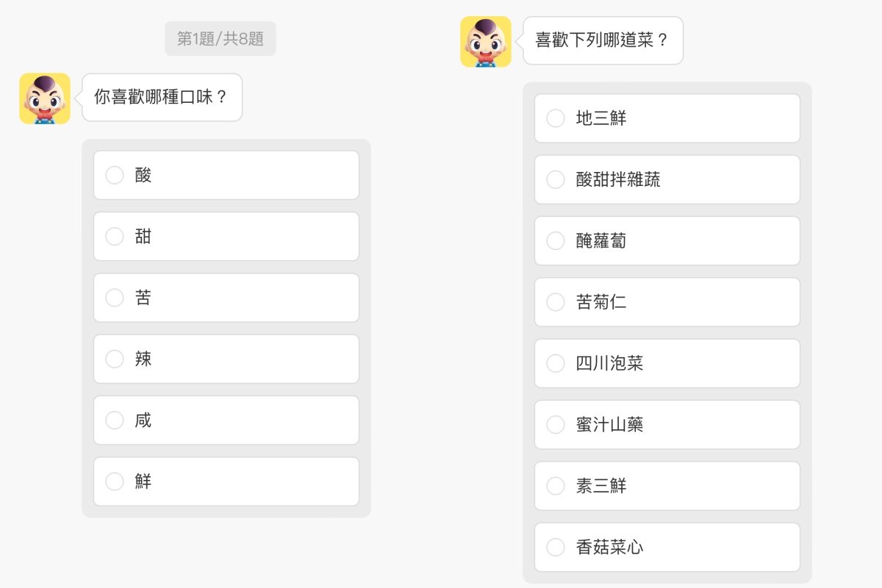Viewport: 882px width, 588px height.
Task: Pick the 咸 taste option
Action: click(x=226, y=420)
